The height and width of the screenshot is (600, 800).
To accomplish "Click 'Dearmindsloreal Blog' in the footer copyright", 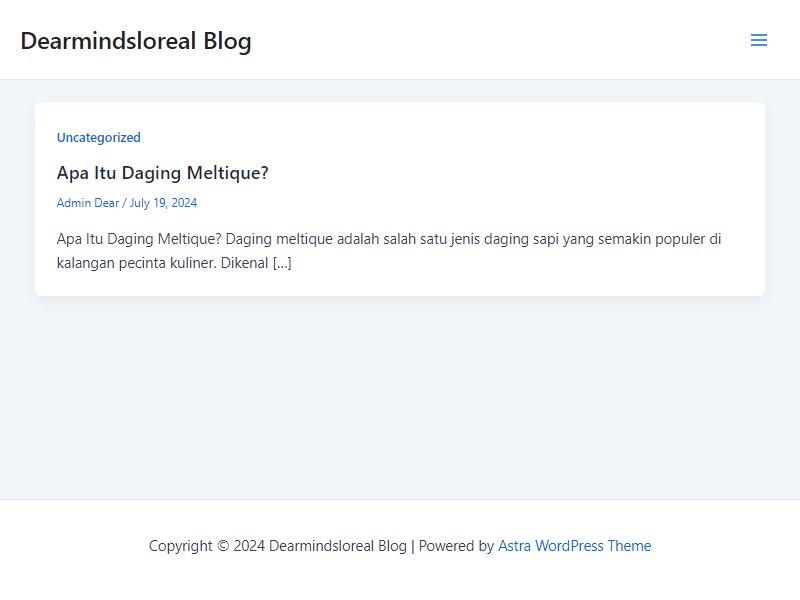I will point(338,545).
